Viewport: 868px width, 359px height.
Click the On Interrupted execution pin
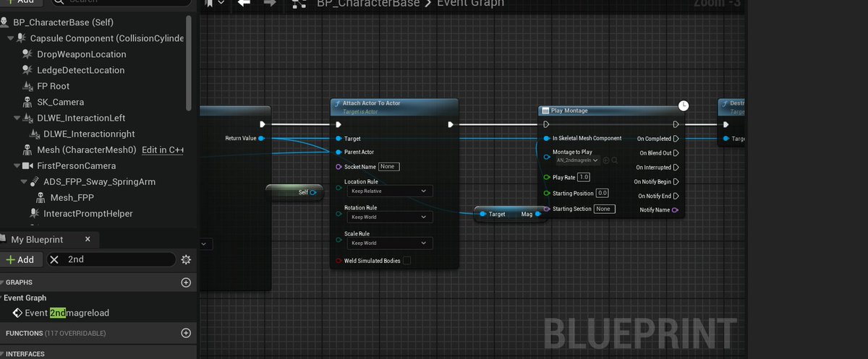point(676,168)
